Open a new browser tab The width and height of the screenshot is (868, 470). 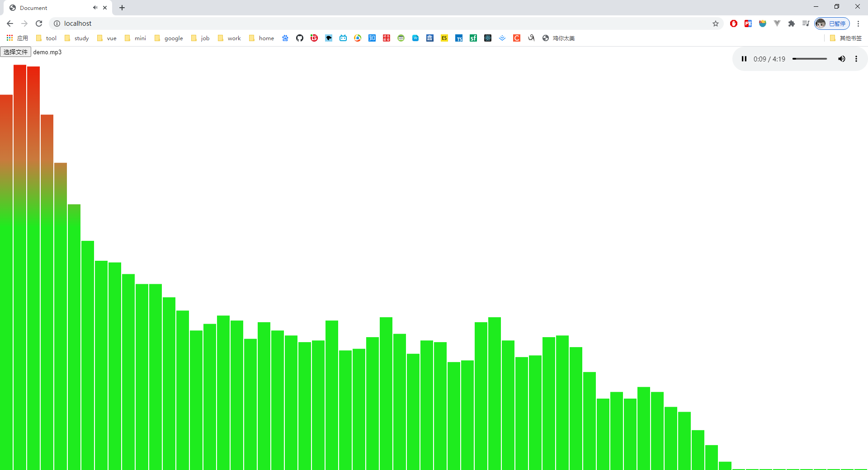(x=122, y=8)
